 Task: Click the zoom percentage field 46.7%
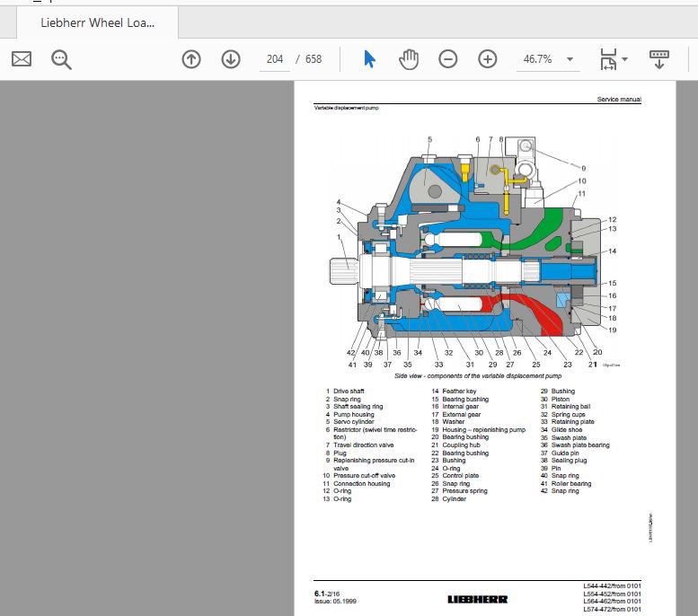[538, 59]
